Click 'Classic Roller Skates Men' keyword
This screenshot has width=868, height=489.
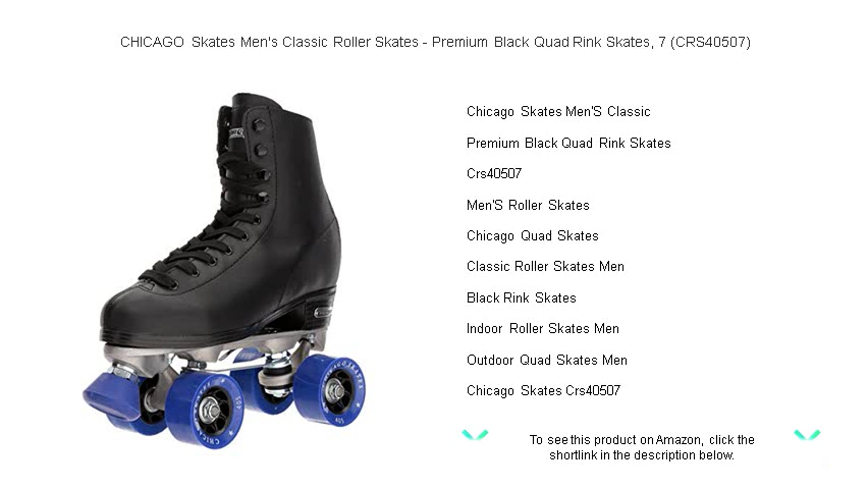point(545,267)
